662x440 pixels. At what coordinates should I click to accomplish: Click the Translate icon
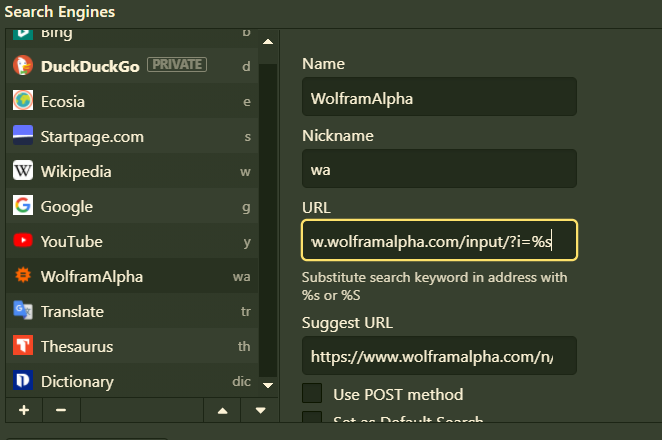click(x=23, y=311)
